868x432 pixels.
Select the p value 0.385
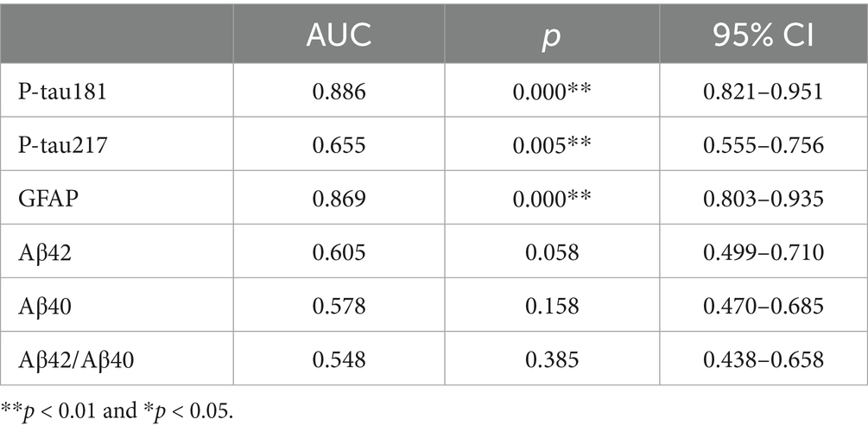(552, 359)
